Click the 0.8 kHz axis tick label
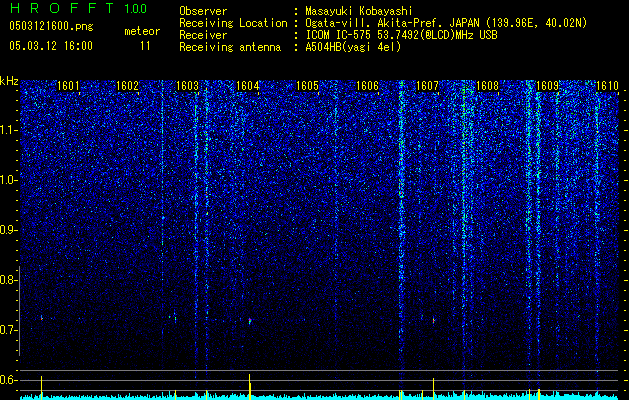Screen dimensions: 629x400 [x=7, y=280]
